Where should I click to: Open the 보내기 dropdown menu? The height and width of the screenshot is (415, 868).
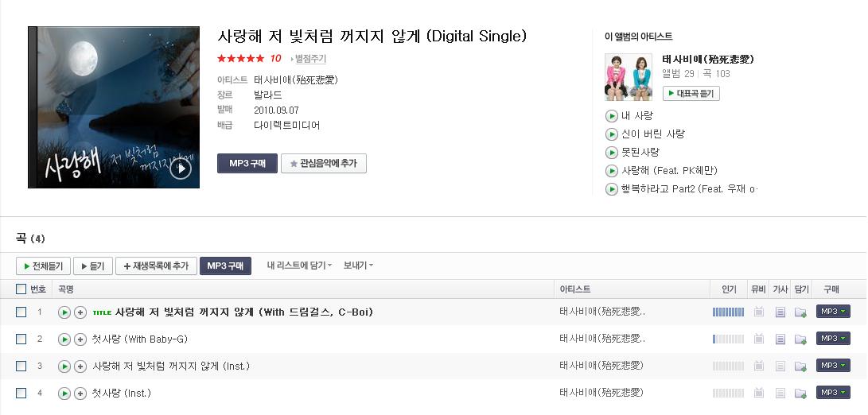pos(358,266)
